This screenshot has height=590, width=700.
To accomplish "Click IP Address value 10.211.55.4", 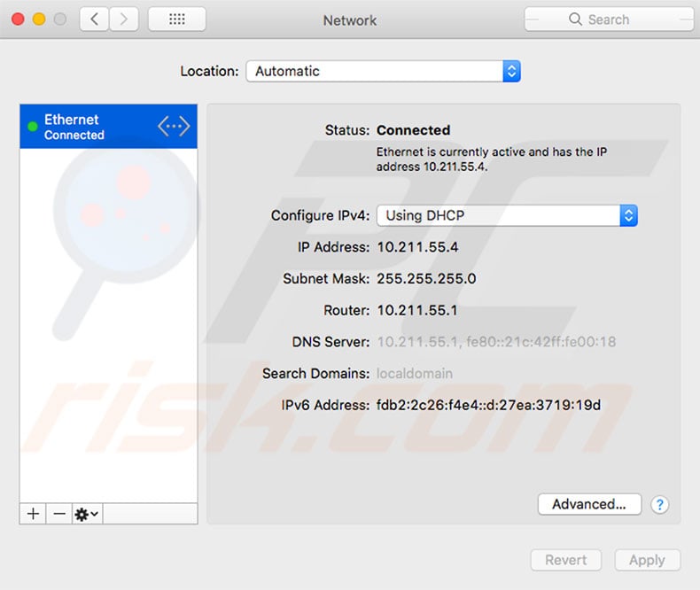I will tap(418, 247).
